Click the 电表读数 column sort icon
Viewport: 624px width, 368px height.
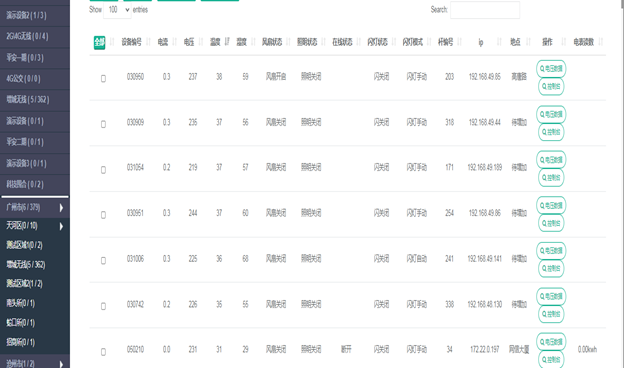click(x=601, y=42)
